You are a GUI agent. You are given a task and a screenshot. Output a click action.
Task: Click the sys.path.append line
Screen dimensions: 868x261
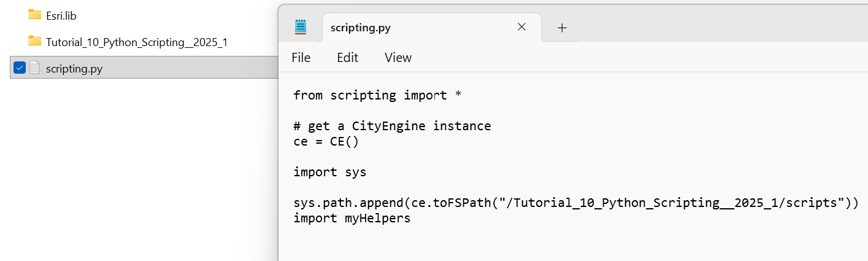pyautogui.click(x=576, y=203)
